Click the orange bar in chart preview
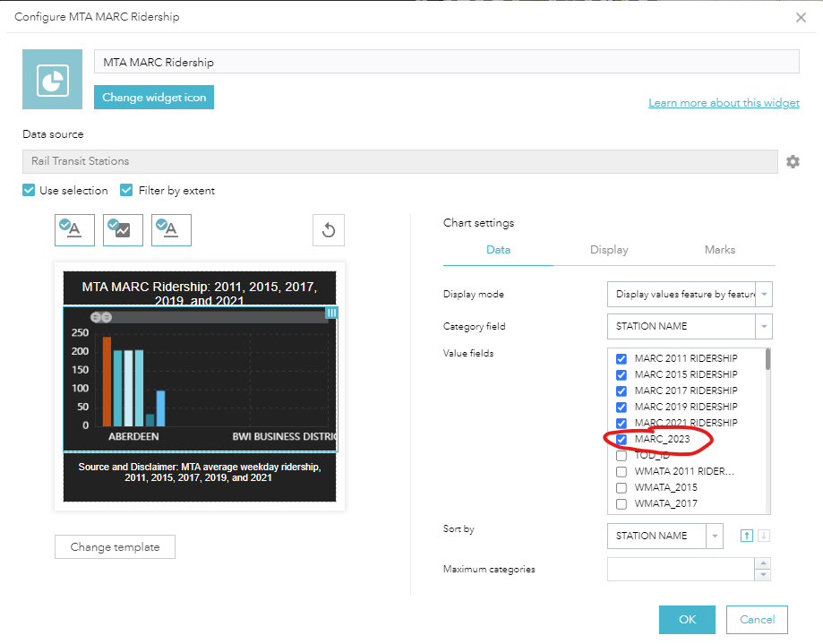823x644 pixels. (107, 382)
